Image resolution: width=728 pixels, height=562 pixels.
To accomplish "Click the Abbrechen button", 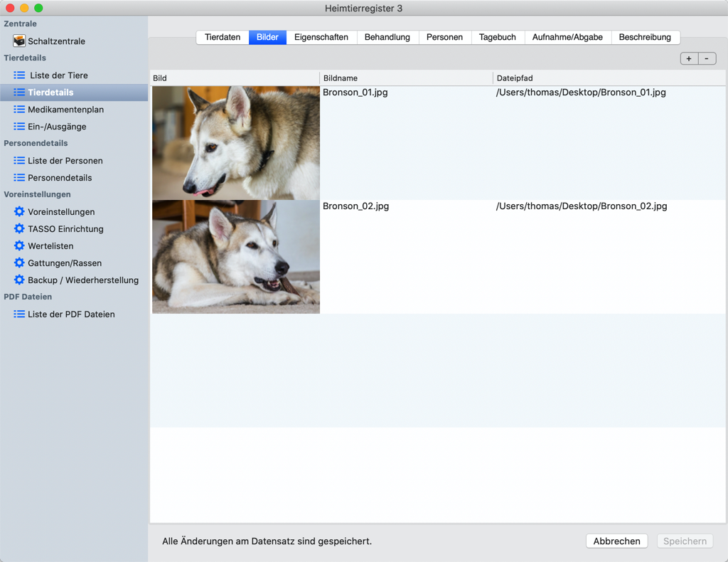I will pyautogui.click(x=616, y=541).
